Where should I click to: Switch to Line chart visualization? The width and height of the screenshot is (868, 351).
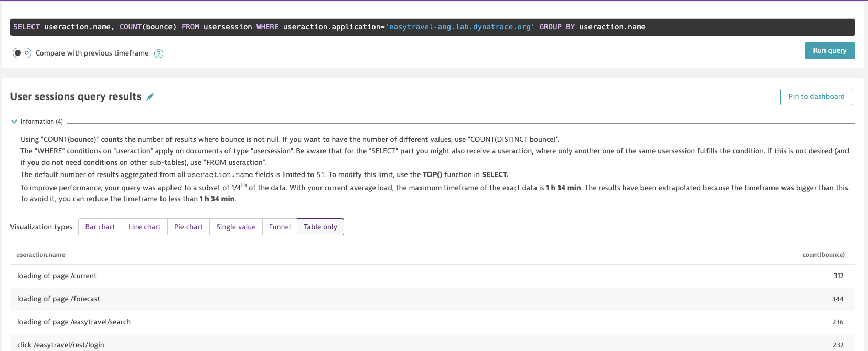145,227
